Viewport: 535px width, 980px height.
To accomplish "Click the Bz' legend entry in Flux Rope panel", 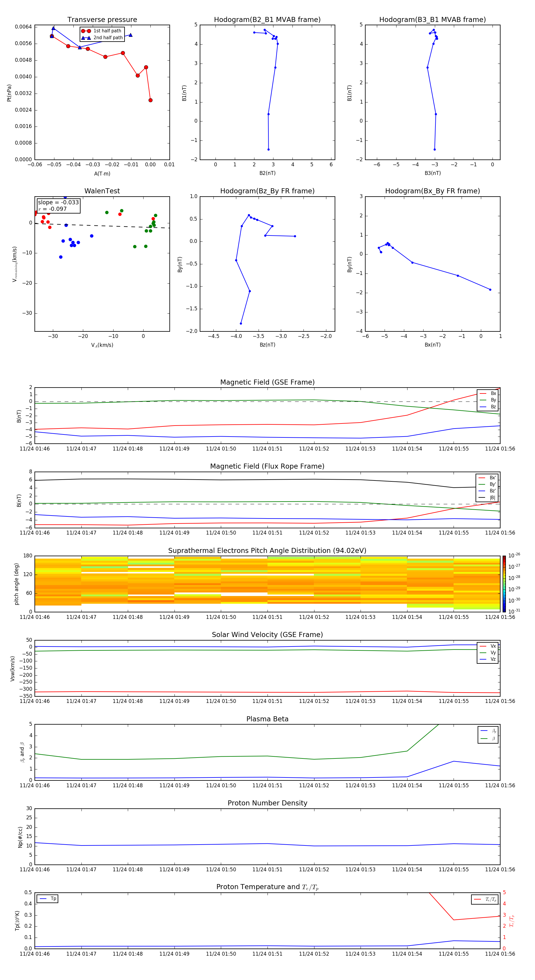I will (487, 491).
